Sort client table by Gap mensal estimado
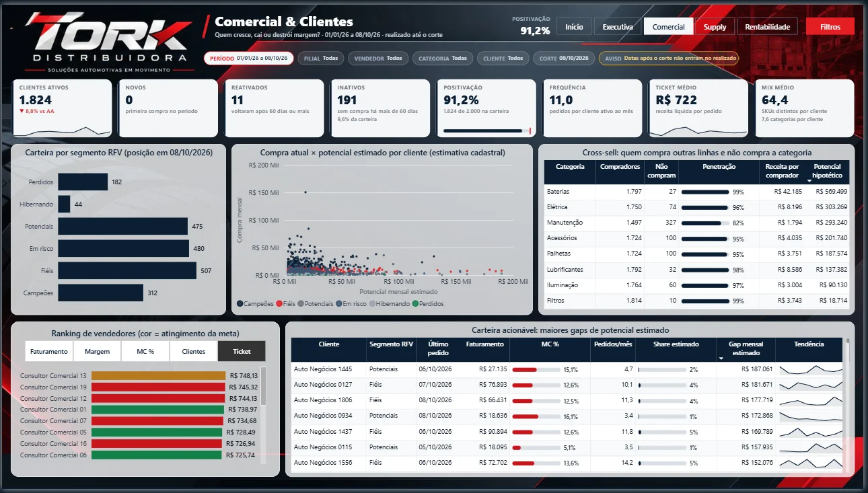The image size is (868, 493). coord(746,349)
